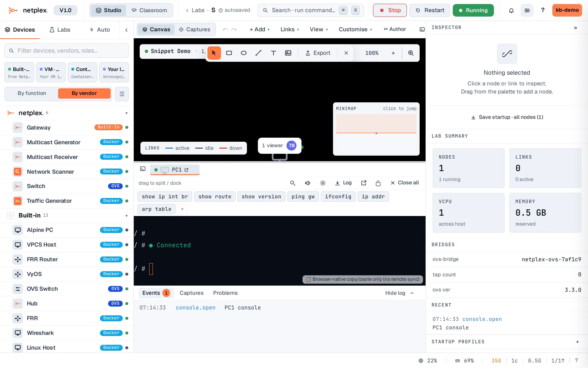Open the help question mark

[x=543, y=10]
